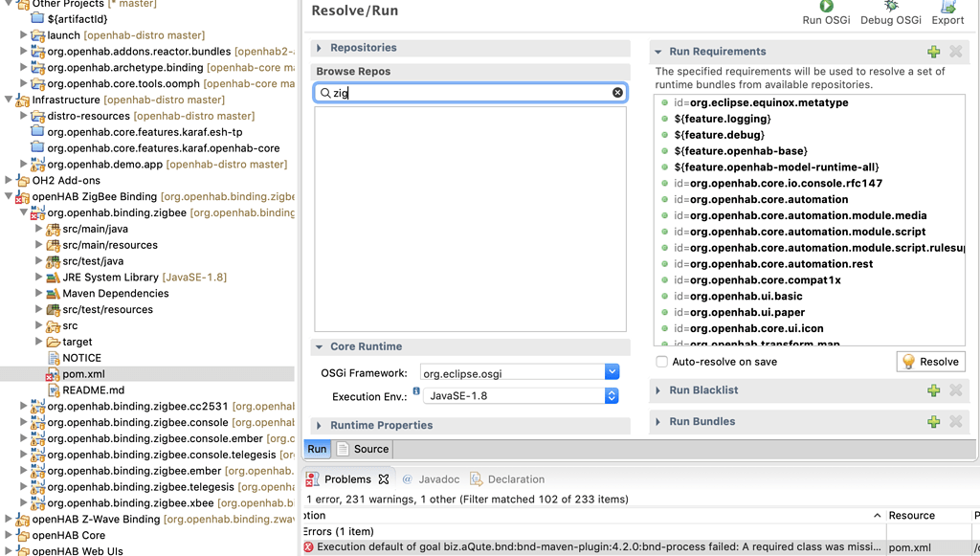
Task: Click the Export icon
Action: tap(948, 7)
